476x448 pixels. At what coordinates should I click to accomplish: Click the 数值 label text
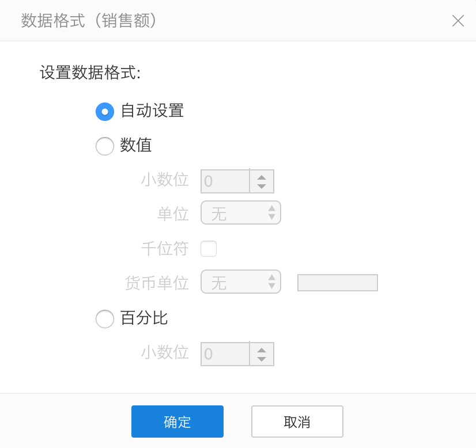pyautogui.click(x=136, y=145)
